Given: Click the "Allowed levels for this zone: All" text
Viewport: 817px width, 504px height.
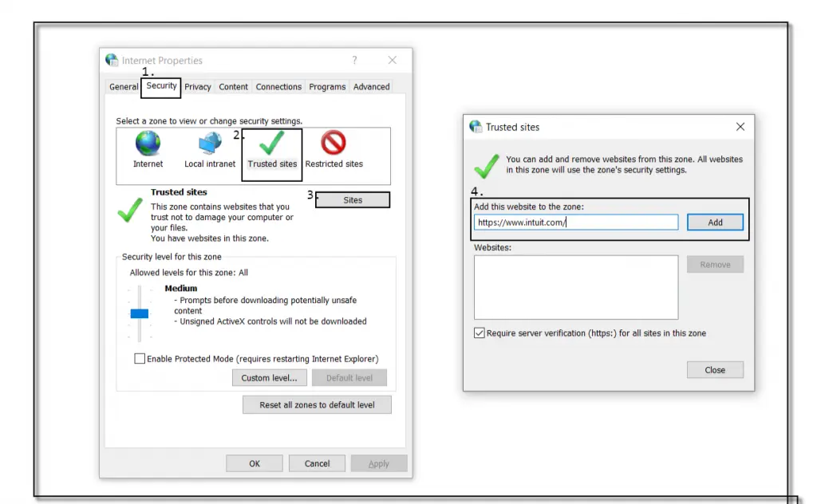Looking at the screenshot, I should point(188,272).
